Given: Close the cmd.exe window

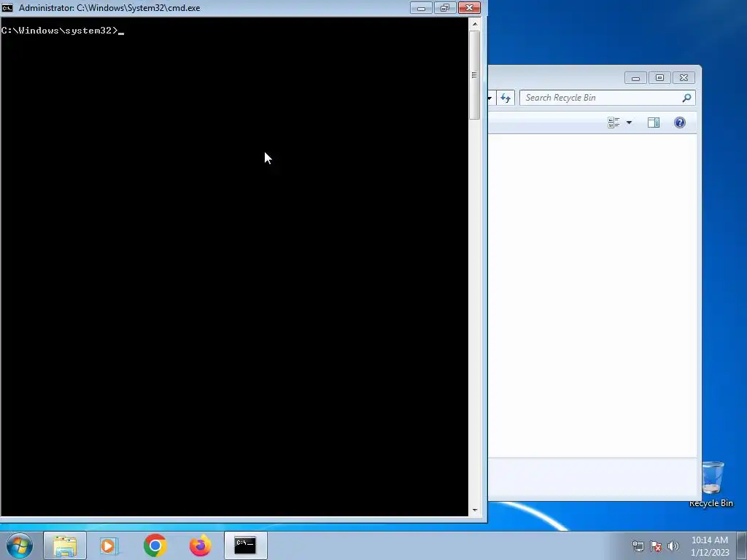Looking at the screenshot, I should pos(469,8).
